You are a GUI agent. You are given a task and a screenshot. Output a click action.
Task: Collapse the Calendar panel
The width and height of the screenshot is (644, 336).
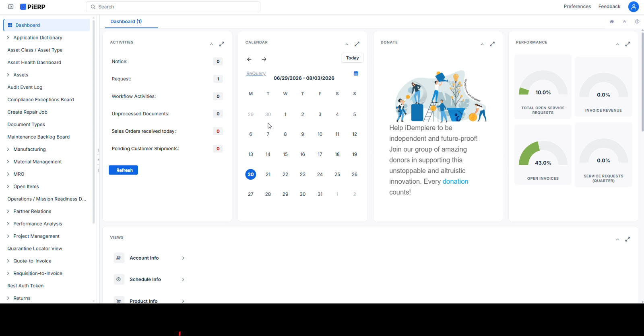click(347, 44)
